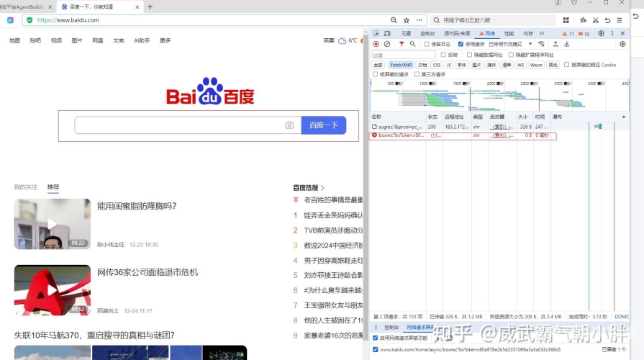The height and width of the screenshot is (360, 644).
Task: Open DevTools settings gear in top tab bar
Action: (602, 33)
